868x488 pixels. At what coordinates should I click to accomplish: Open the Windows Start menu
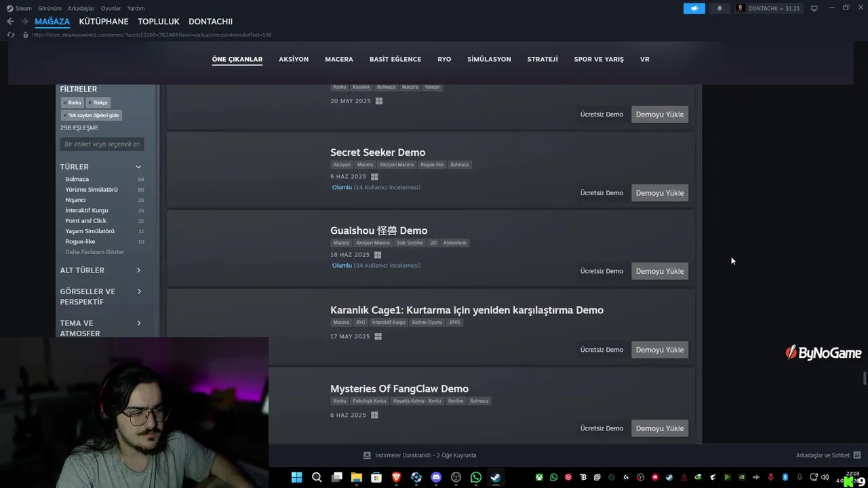click(296, 477)
